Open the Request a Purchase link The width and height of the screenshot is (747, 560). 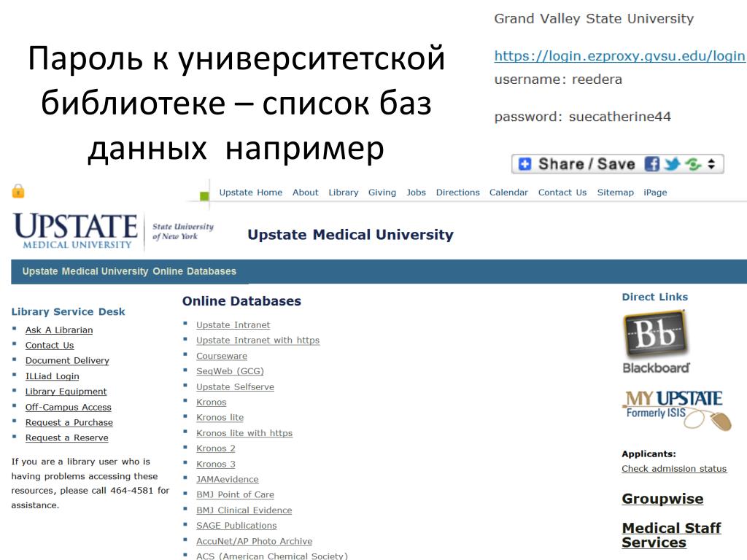tap(69, 422)
